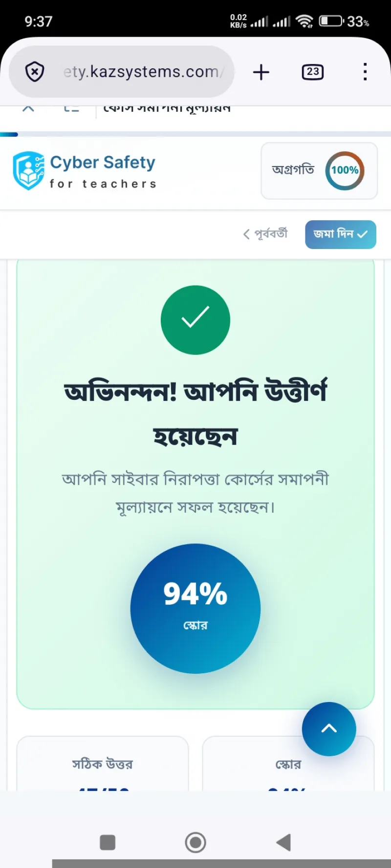Click the Cyber Safety for teachers title
391x868 pixels.
point(103,171)
